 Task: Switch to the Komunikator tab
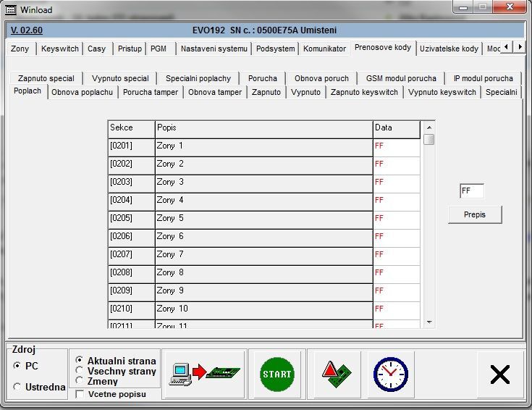point(324,49)
